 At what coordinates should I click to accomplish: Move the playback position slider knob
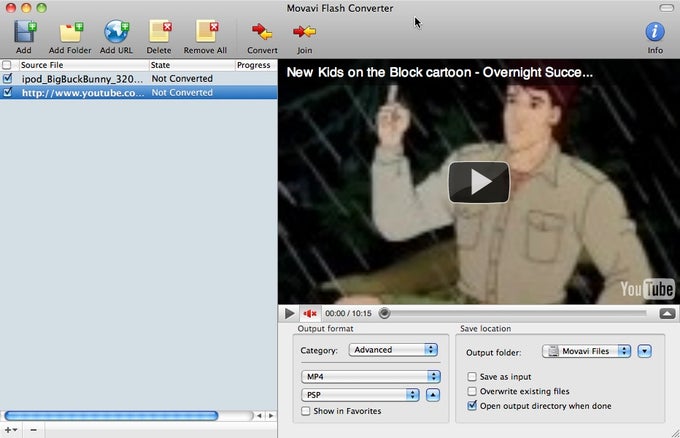point(384,313)
